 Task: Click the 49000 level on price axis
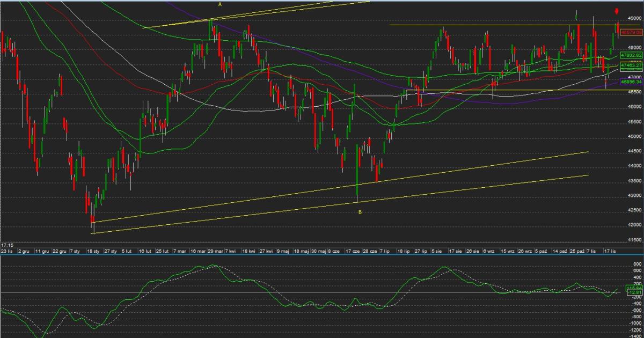(x=635, y=18)
